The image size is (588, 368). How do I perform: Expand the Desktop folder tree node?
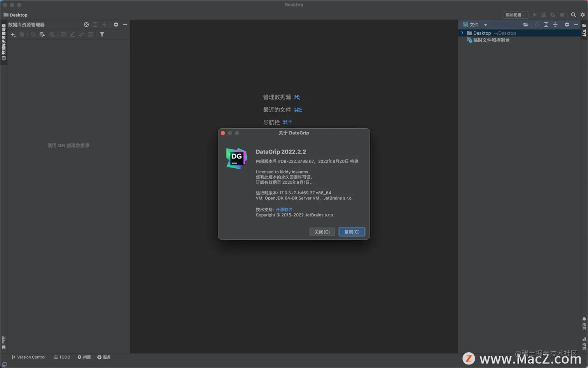462,33
